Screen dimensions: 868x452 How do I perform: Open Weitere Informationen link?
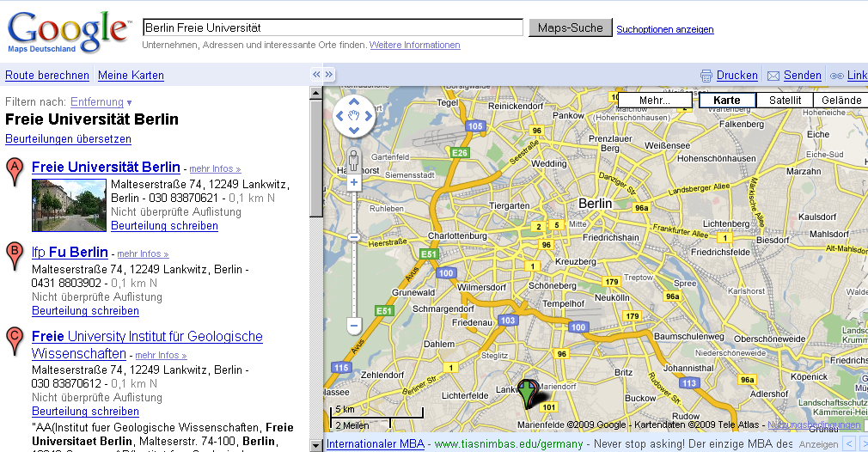[414, 45]
